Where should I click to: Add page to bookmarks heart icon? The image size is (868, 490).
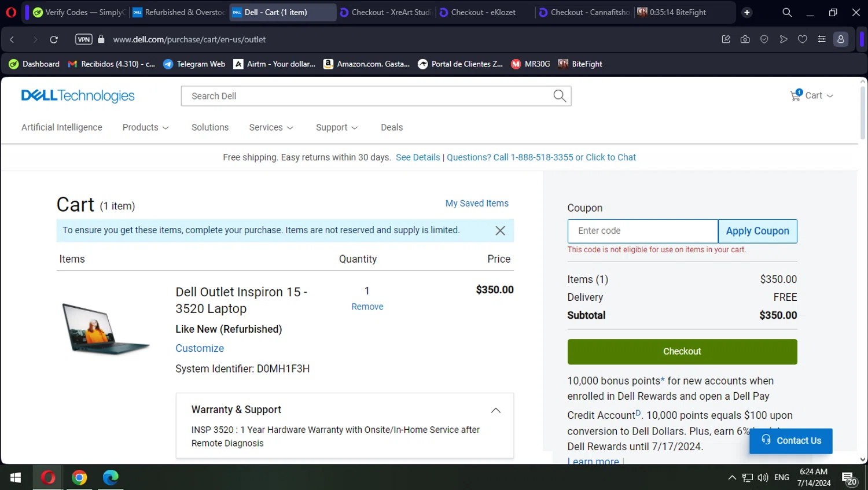(x=802, y=39)
